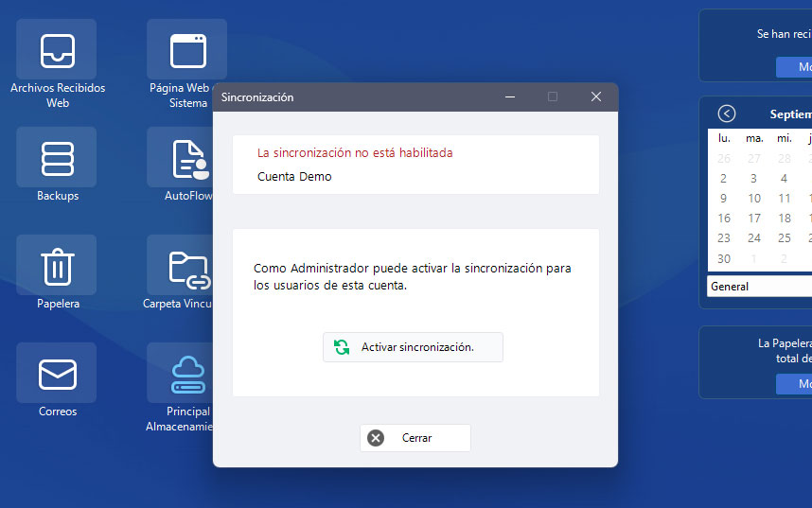Close the Sincronización dialog window

[x=596, y=96]
